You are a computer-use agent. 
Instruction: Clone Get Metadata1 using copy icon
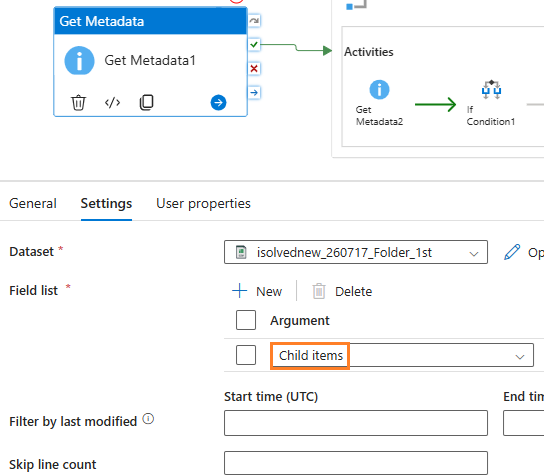point(146,102)
